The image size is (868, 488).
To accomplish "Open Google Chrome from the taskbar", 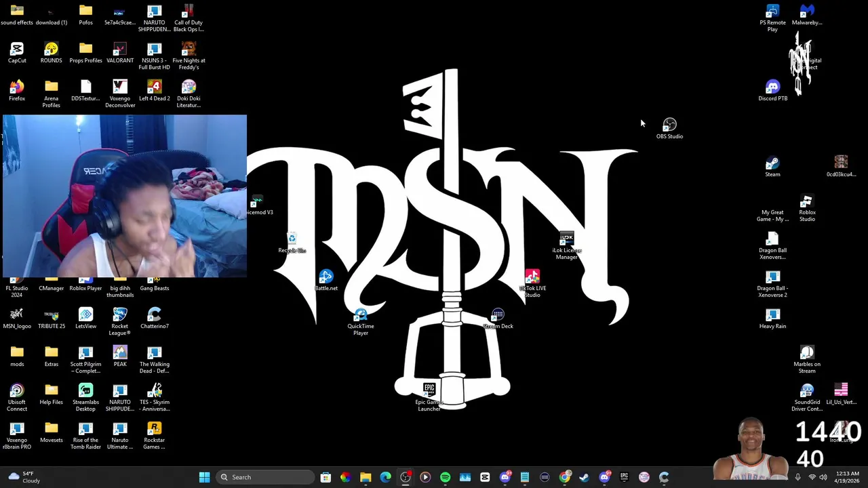I will (564, 477).
